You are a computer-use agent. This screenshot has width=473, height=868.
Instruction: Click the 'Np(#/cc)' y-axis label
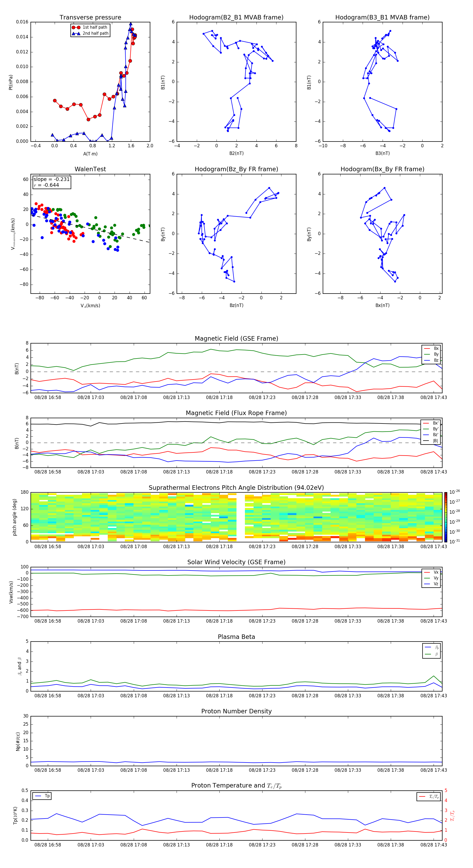tap(18, 741)
